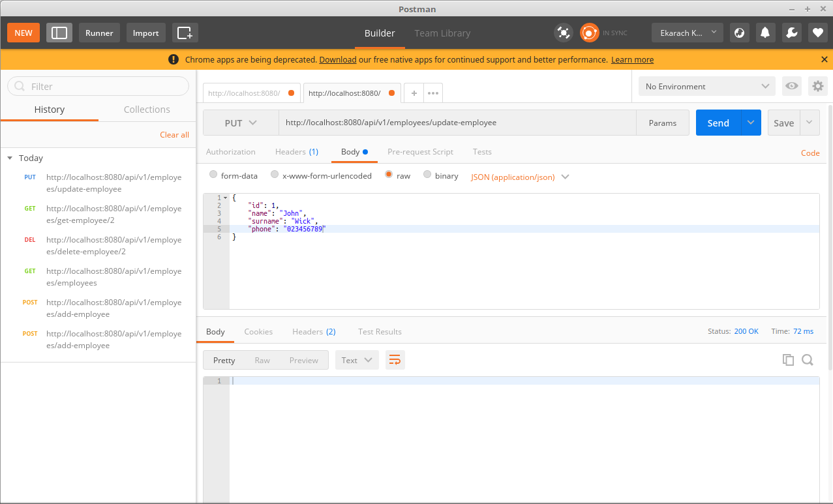
Task: Search within the response body
Action: tap(808, 360)
